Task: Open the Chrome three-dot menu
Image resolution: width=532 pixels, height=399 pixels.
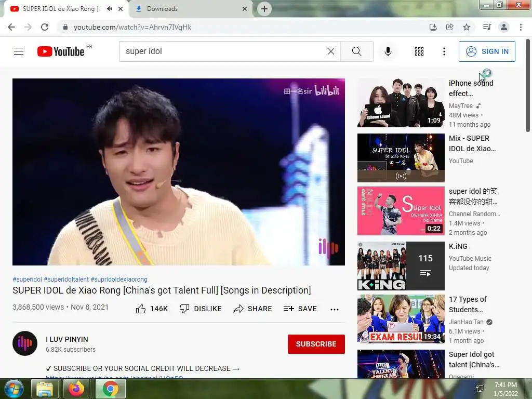Action: click(x=521, y=27)
